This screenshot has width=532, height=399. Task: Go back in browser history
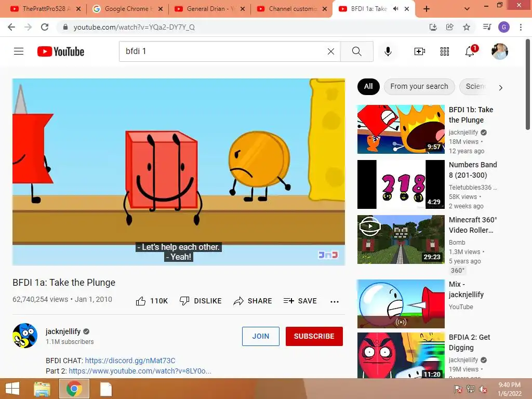click(11, 27)
